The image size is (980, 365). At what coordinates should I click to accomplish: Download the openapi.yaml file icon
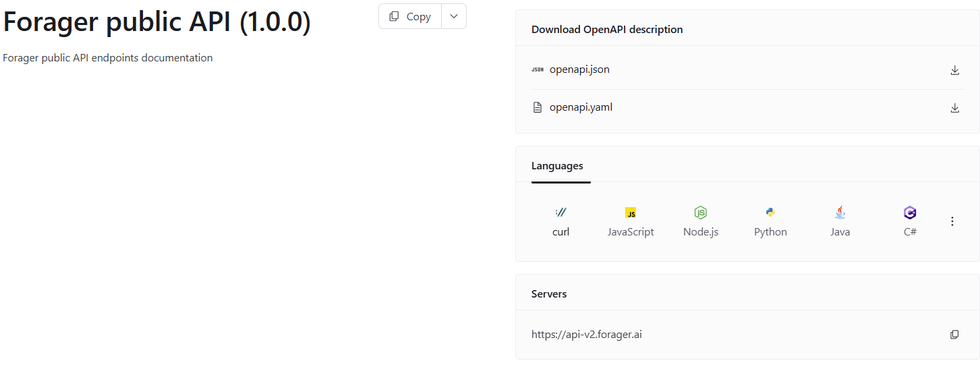coord(954,108)
